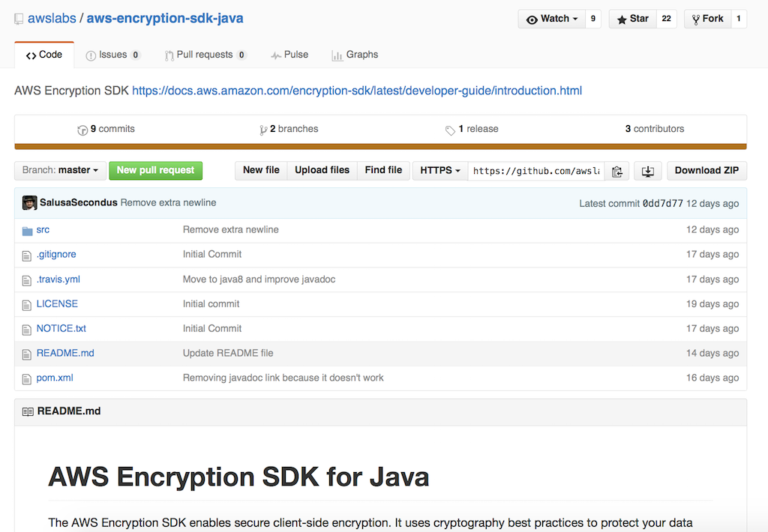The image size is (768, 532).
Task: Open the .travis.yml file link
Action: [x=58, y=279]
